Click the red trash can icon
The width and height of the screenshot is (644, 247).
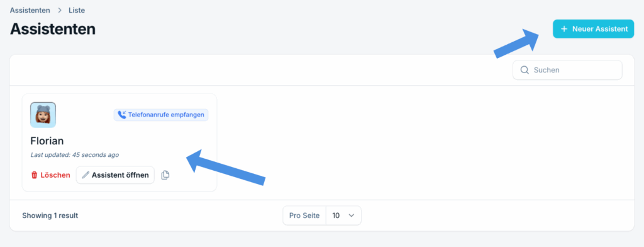tap(35, 175)
